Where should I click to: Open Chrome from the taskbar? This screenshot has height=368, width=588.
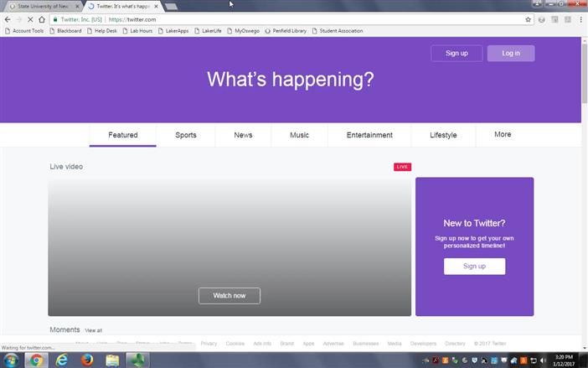[x=35, y=360]
